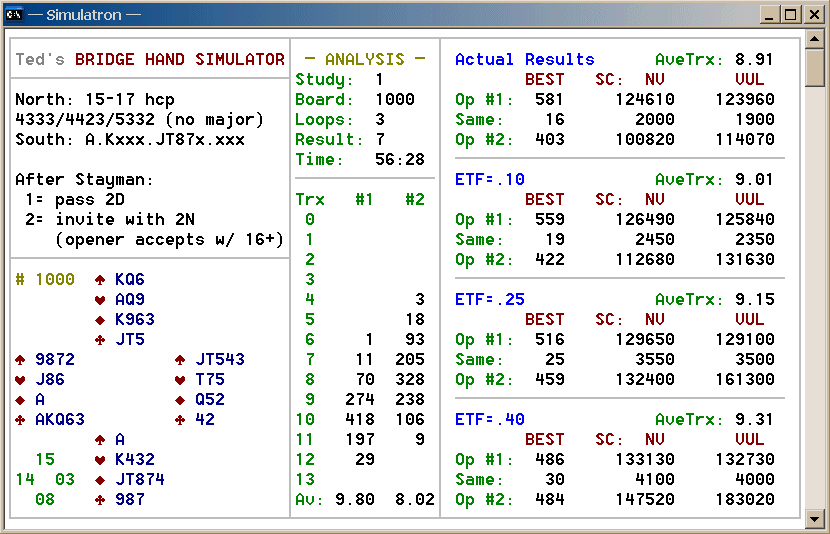Click East's spade symbol beside JT543
This screenshot has height=534, width=830.
pos(180,360)
